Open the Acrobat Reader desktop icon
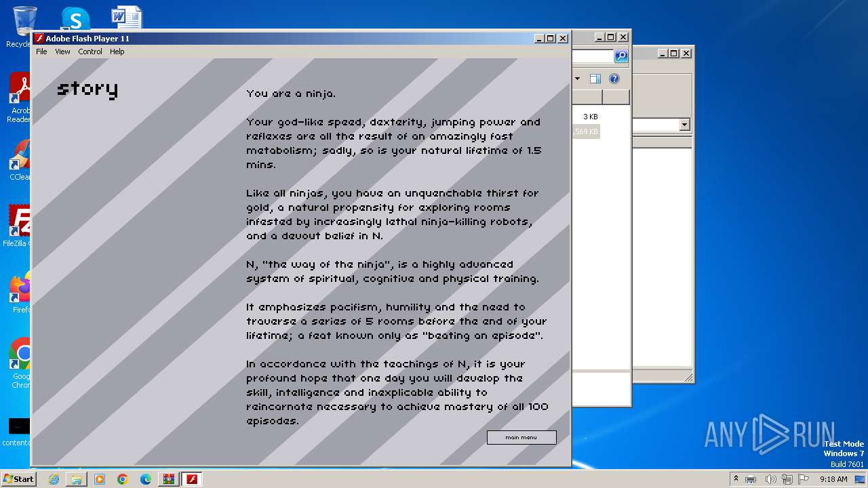Image resolution: width=868 pixels, height=488 pixels. click(20, 98)
